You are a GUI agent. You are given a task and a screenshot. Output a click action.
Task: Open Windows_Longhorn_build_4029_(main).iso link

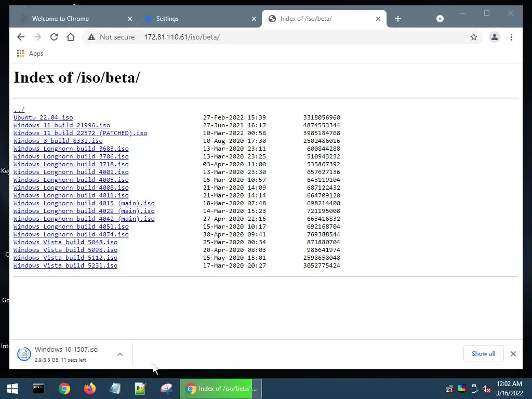click(84, 211)
